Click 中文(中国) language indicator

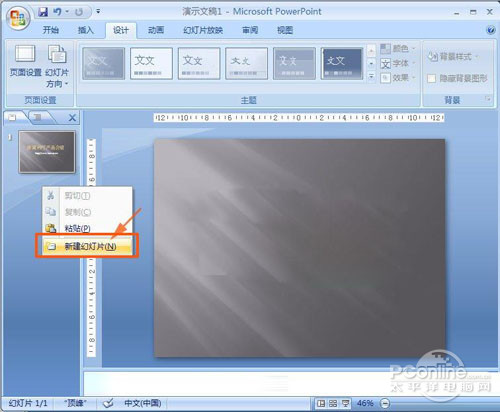click(x=143, y=404)
